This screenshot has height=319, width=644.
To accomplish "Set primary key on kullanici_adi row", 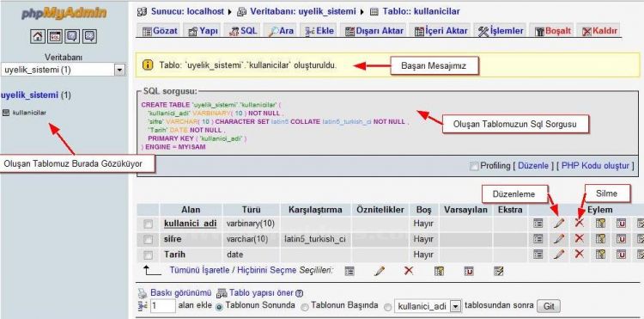I will (600, 223).
